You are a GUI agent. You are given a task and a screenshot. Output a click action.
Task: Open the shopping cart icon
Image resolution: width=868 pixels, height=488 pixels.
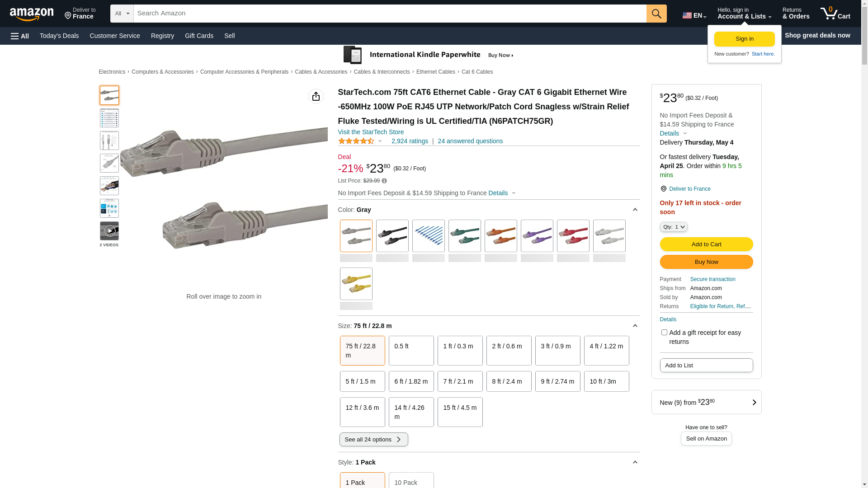pos(835,14)
